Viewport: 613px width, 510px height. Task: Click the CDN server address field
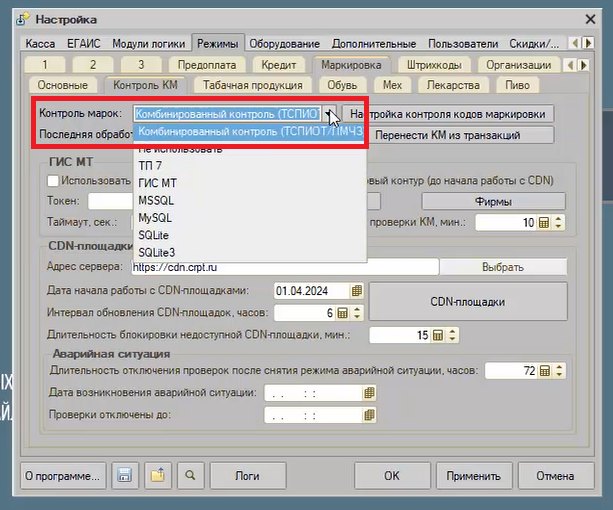[x=285, y=267]
